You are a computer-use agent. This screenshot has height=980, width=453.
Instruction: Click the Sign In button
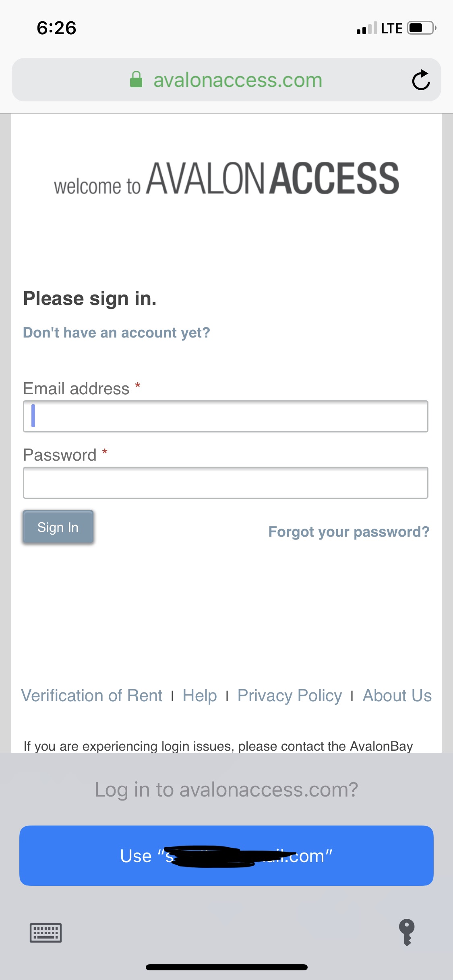(x=58, y=527)
